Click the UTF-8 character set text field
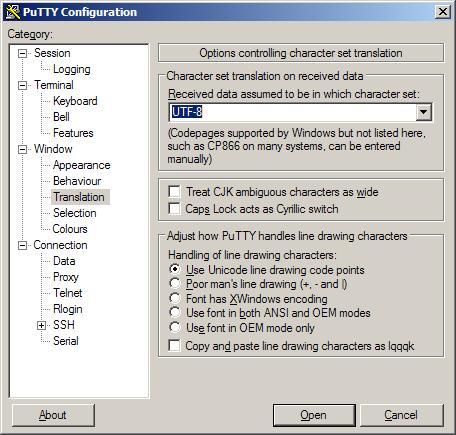The height and width of the screenshot is (435, 456). 292,112
